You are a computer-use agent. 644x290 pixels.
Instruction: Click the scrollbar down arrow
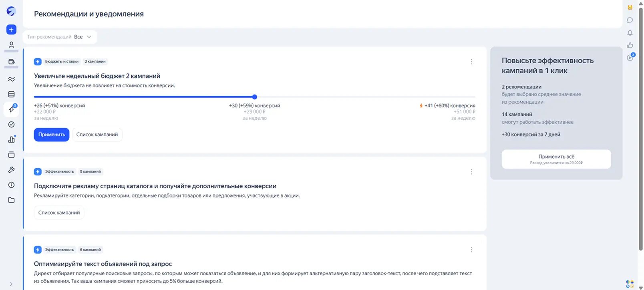[641, 288]
